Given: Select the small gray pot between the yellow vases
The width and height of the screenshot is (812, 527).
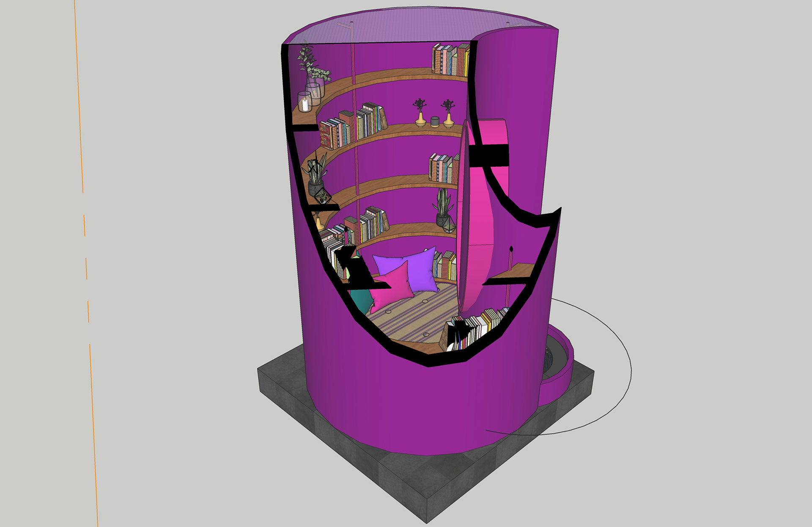Looking at the screenshot, I should 435,122.
